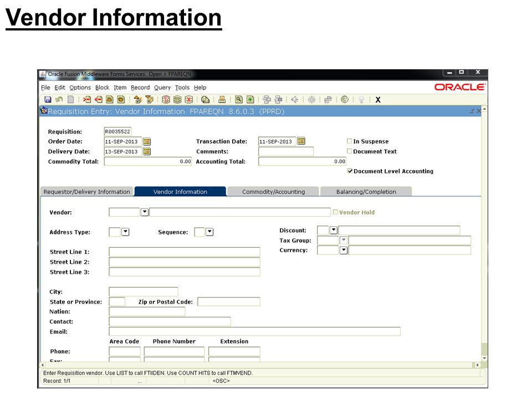The width and height of the screenshot is (532, 399).
Task: Click the Workflow Release toolbar icon
Action: (278, 99)
